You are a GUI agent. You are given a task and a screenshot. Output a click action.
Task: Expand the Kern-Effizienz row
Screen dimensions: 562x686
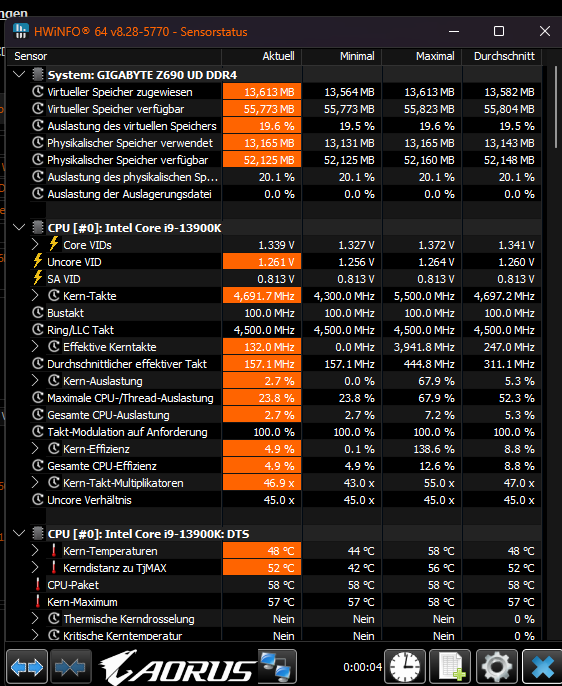point(35,448)
